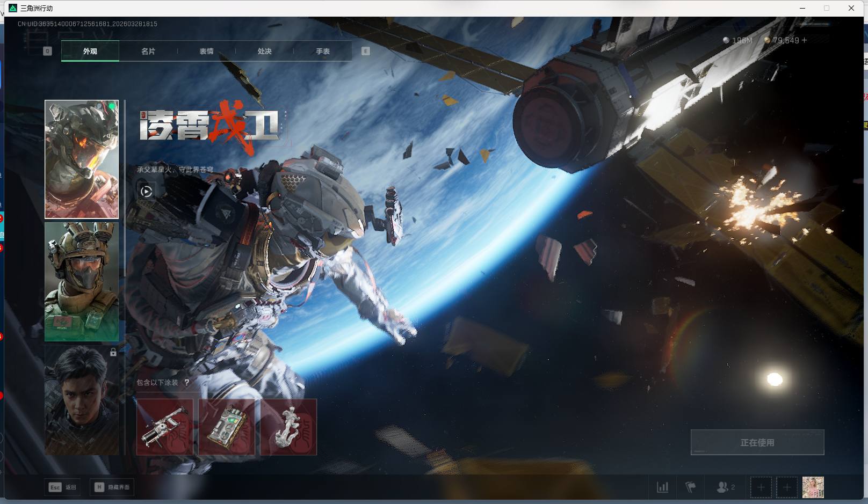Click the 正在使用 button

pos(757,442)
